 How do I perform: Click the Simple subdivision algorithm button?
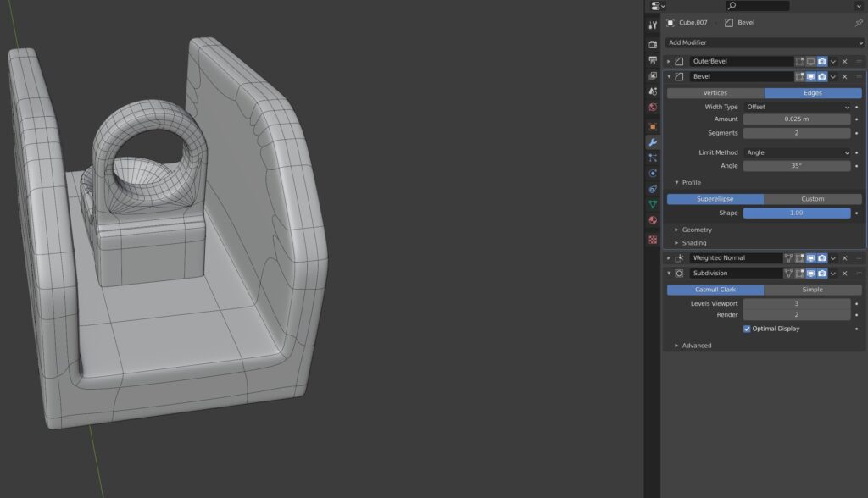pos(811,289)
